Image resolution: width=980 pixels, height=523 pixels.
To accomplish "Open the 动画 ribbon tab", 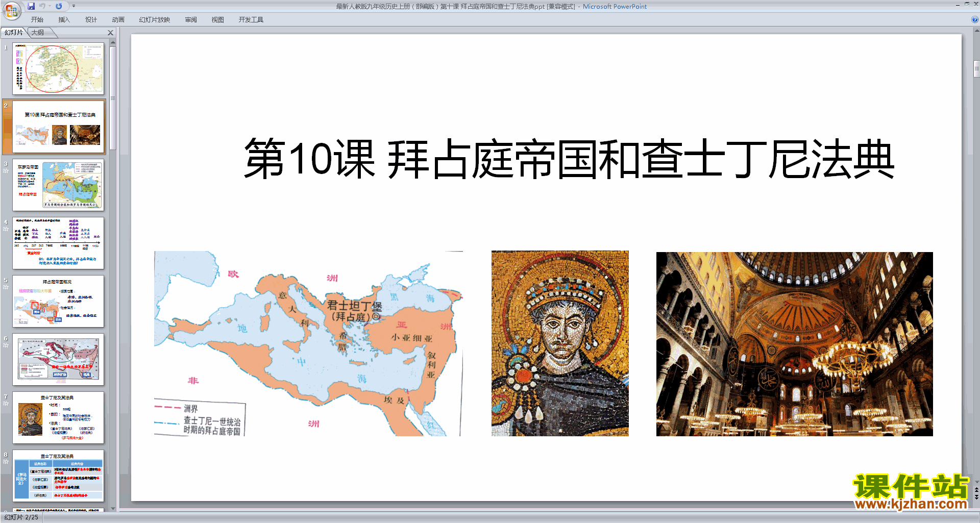I will (118, 20).
